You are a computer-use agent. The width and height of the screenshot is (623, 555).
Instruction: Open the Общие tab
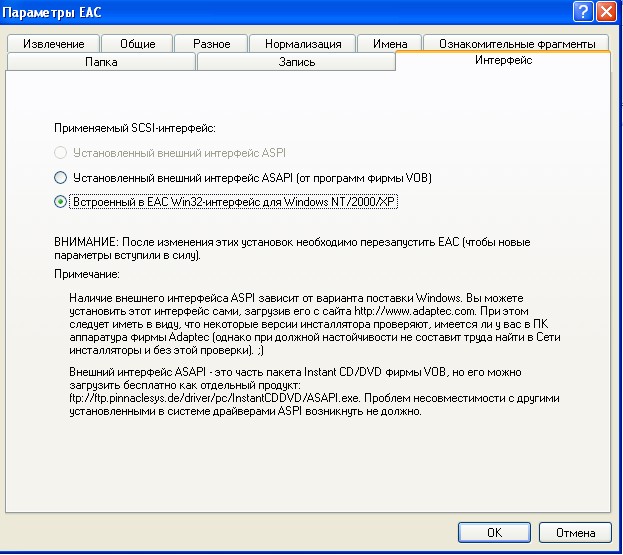click(x=137, y=44)
